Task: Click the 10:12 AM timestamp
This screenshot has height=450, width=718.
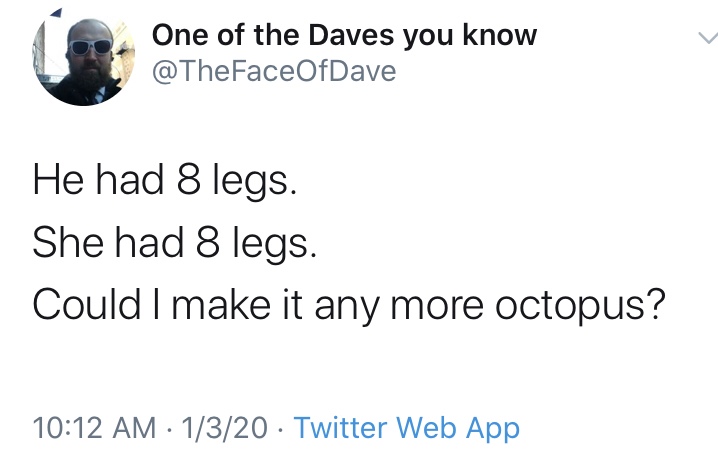Action: pos(94,428)
